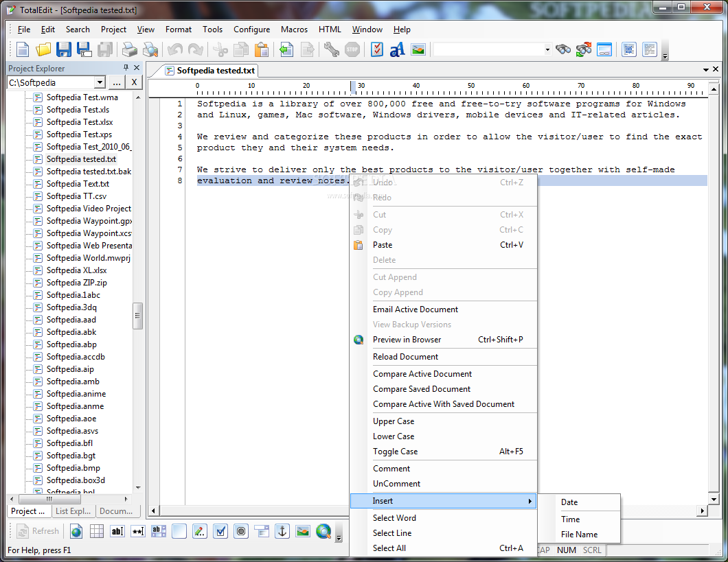Click the editor scroll-down arrow
This screenshot has width=728, height=562.
pyautogui.click(x=714, y=500)
